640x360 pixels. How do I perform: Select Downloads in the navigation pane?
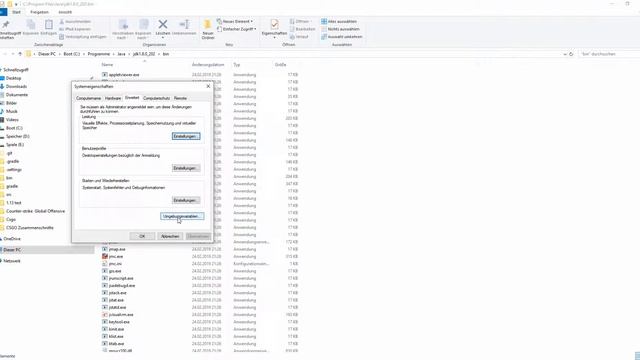(16, 87)
